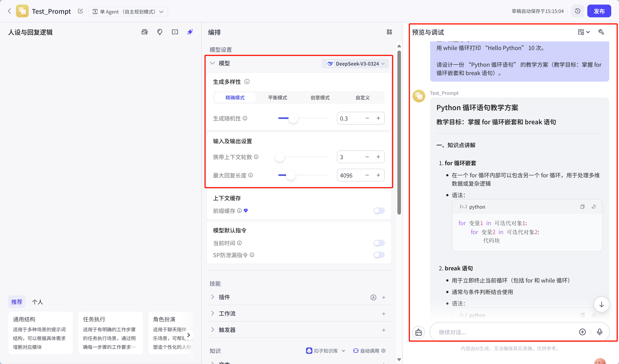
Task: Select the 创意模式 tab
Action: pos(320,98)
